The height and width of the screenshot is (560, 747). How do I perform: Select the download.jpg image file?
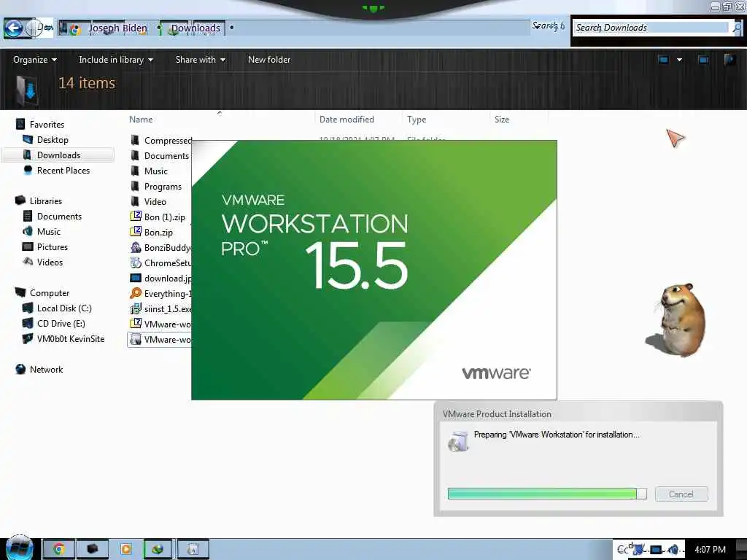(x=160, y=278)
